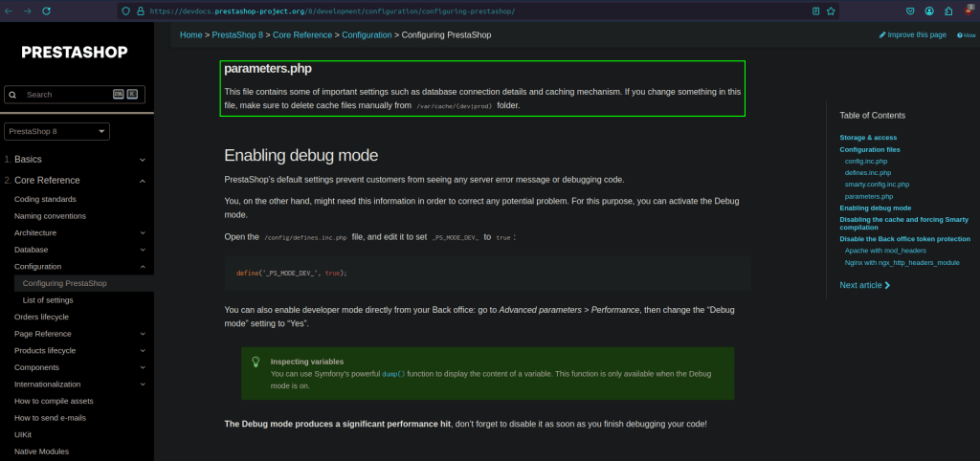This screenshot has width=980, height=461.
Task: Expand the Basics section chevron
Action: (x=143, y=160)
